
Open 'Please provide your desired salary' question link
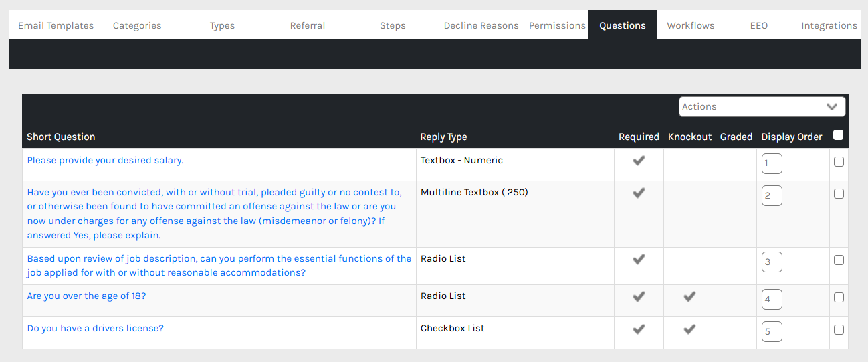[105, 161]
